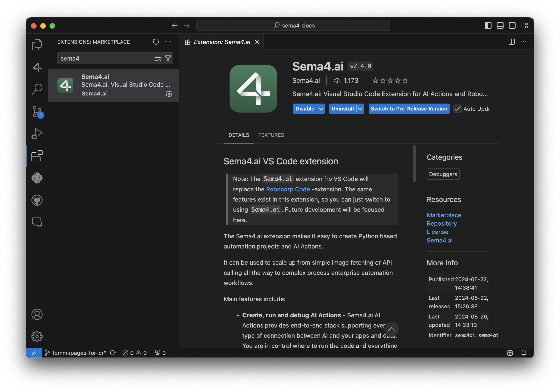Image resolution: width=560 pixels, height=392 pixels.
Task: Toggle the Auto Update checkbox
Action: pos(457,109)
